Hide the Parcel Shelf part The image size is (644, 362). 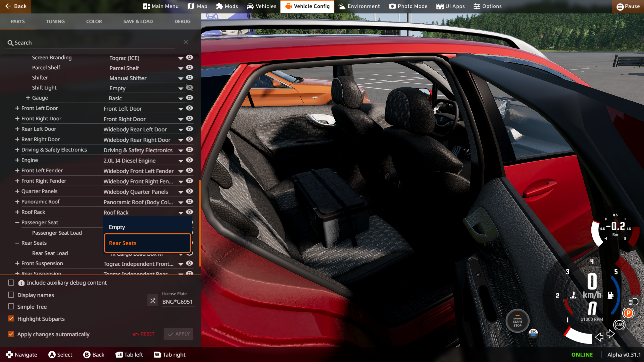189,68
